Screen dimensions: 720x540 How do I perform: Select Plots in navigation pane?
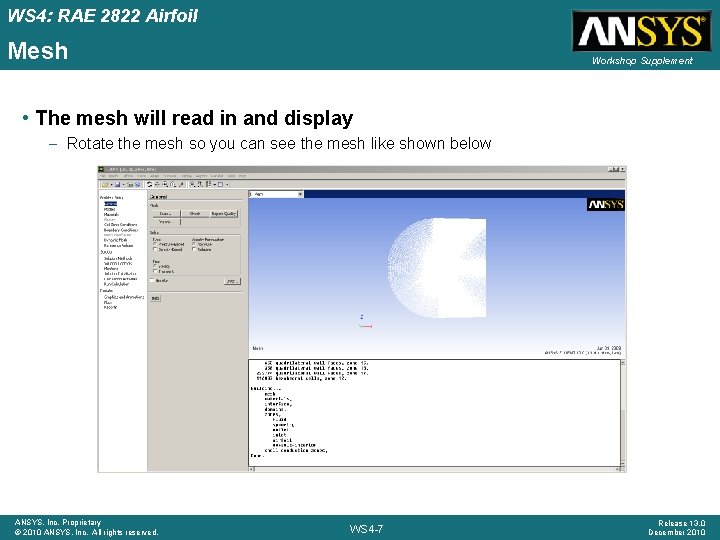pyautogui.click(x=108, y=303)
